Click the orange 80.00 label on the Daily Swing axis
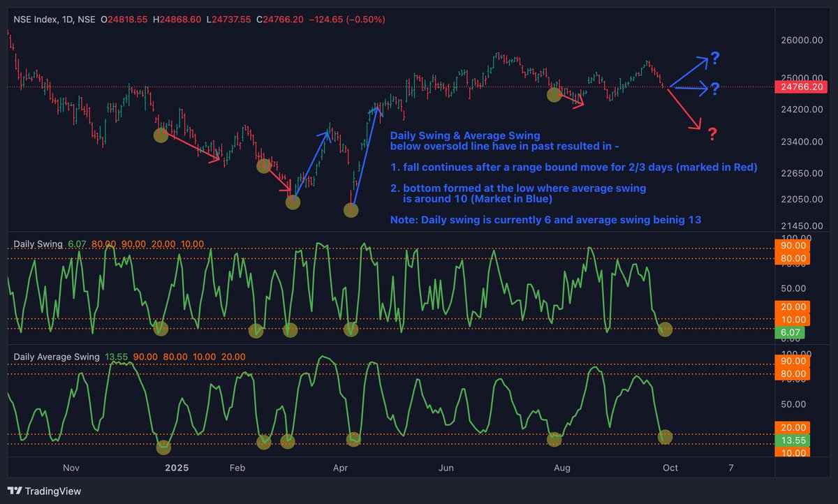The width and height of the screenshot is (838, 504). (792, 258)
